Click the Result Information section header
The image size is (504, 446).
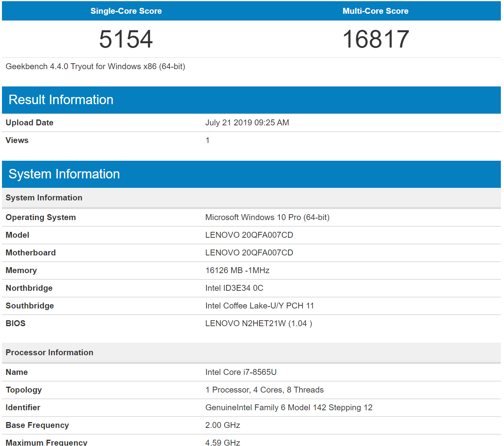coord(251,100)
